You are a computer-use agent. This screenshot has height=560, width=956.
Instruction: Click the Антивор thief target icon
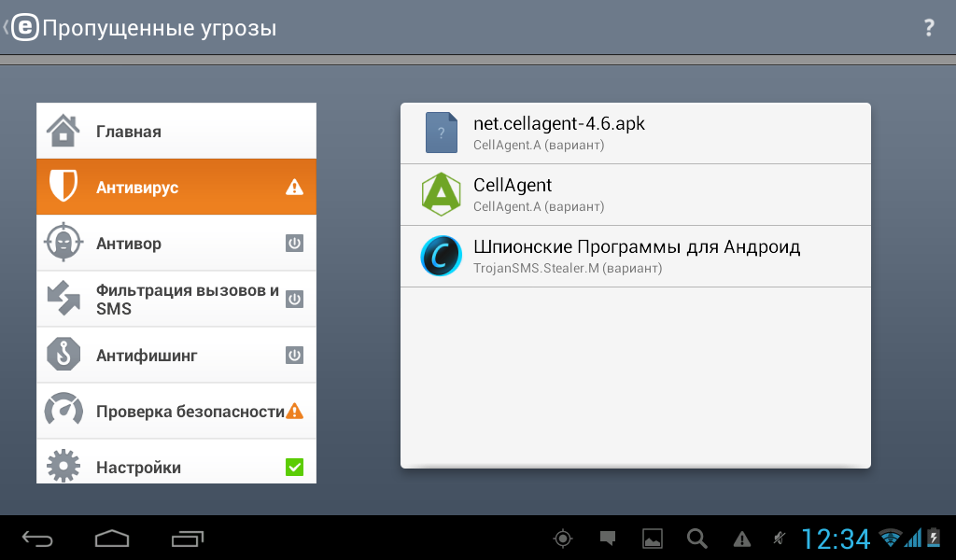(x=63, y=243)
